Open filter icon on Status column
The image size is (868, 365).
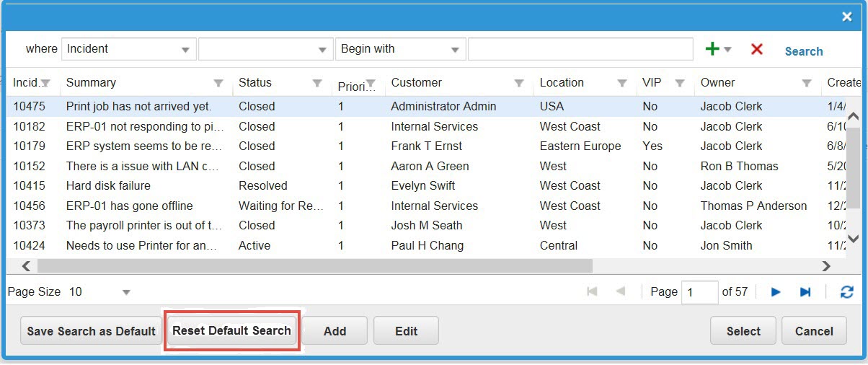pyautogui.click(x=316, y=83)
